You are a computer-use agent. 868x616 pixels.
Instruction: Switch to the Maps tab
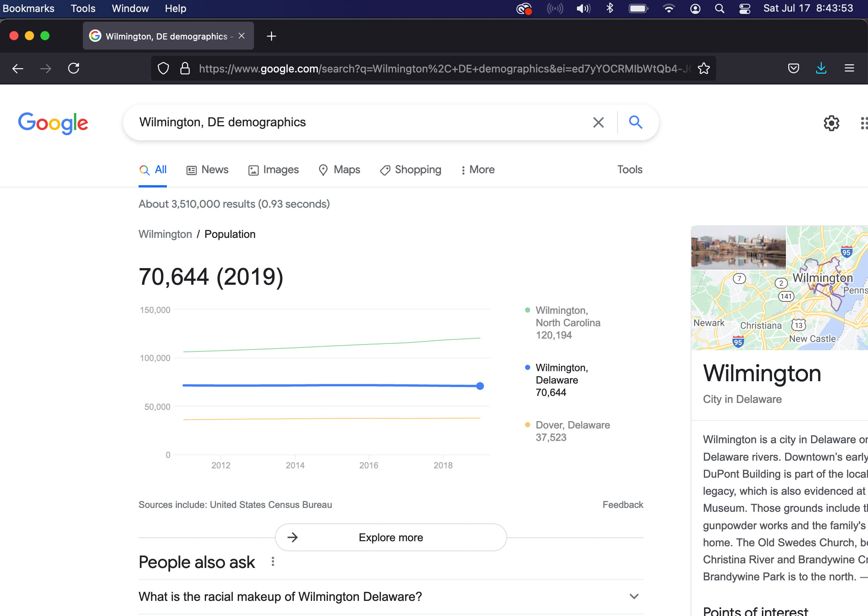(x=340, y=170)
